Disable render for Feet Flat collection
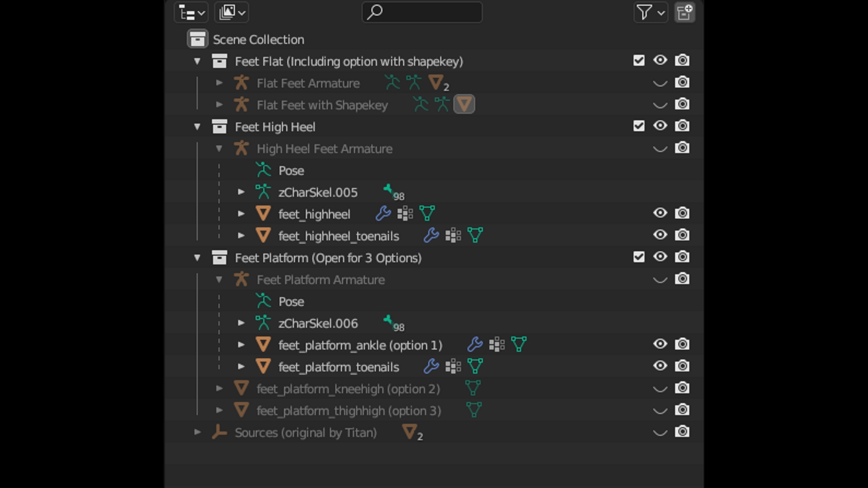This screenshot has height=488, width=868. (682, 60)
